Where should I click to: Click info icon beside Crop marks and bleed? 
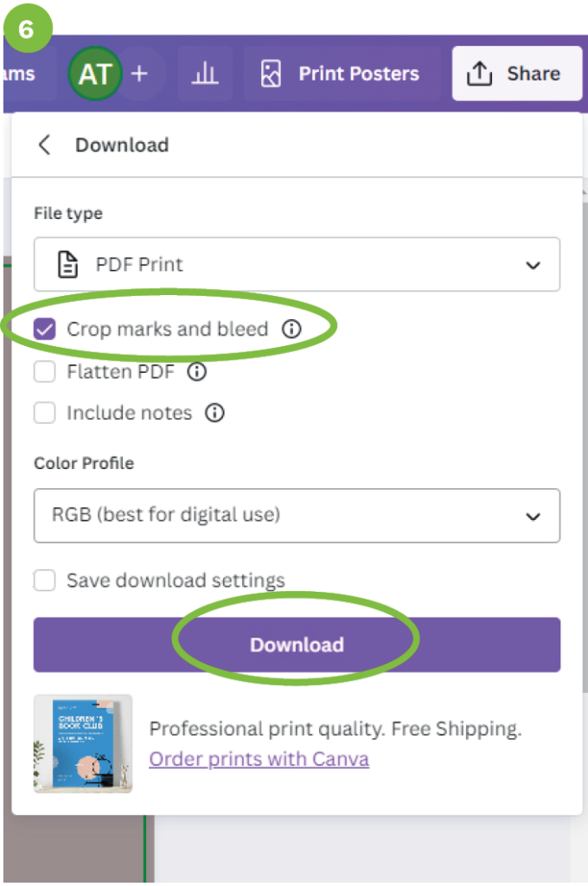click(x=292, y=329)
